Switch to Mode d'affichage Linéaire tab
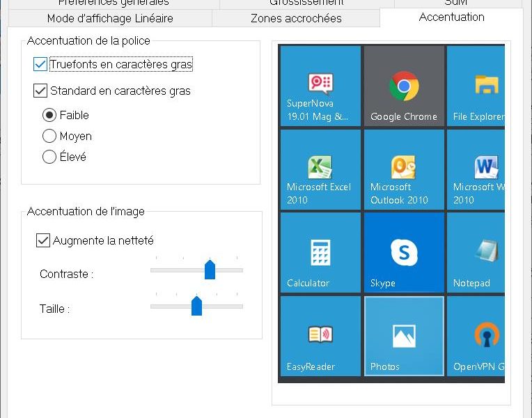Screen dimensions: 532x418 [x=110, y=18]
